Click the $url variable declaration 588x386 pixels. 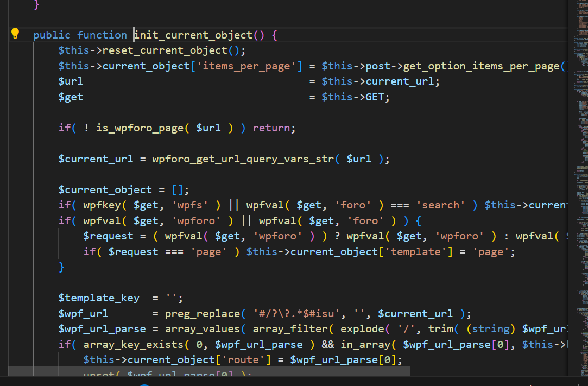71,81
